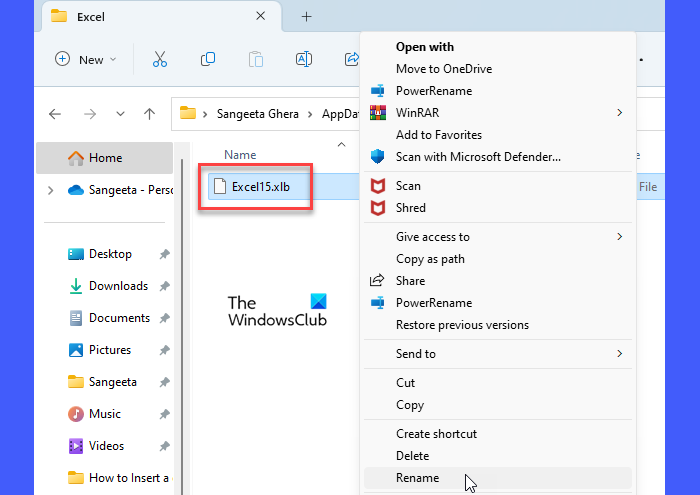Choose Rename in the context menu

point(498,478)
